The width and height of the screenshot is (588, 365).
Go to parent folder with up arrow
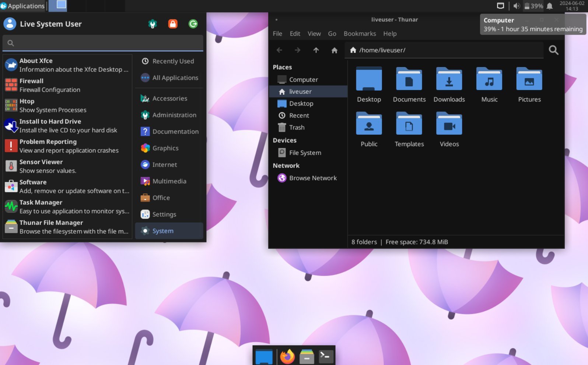[316, 50]
